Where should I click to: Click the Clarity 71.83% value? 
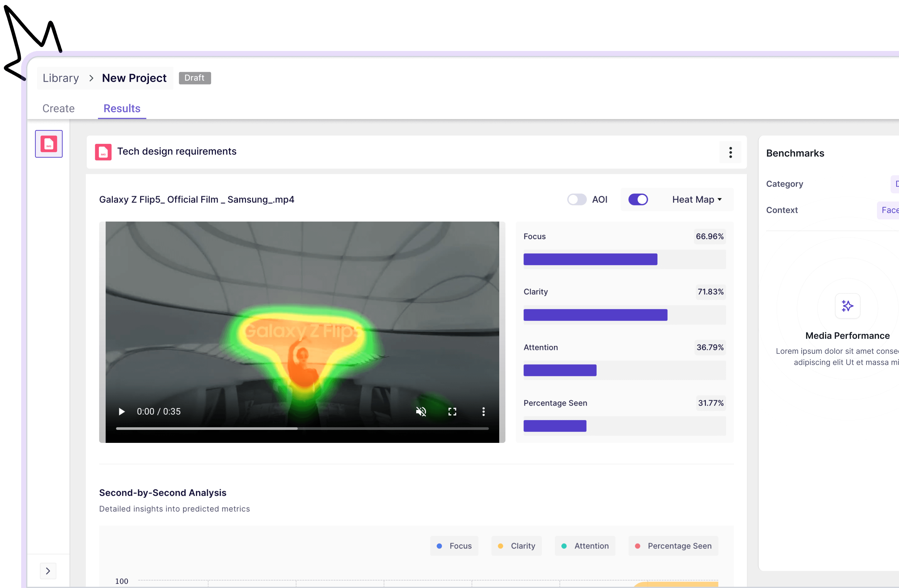click(711, 292)
